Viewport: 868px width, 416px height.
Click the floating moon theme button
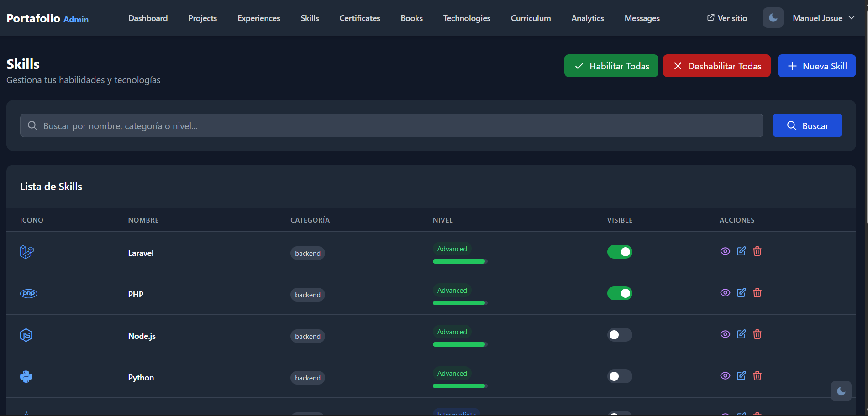841,391
